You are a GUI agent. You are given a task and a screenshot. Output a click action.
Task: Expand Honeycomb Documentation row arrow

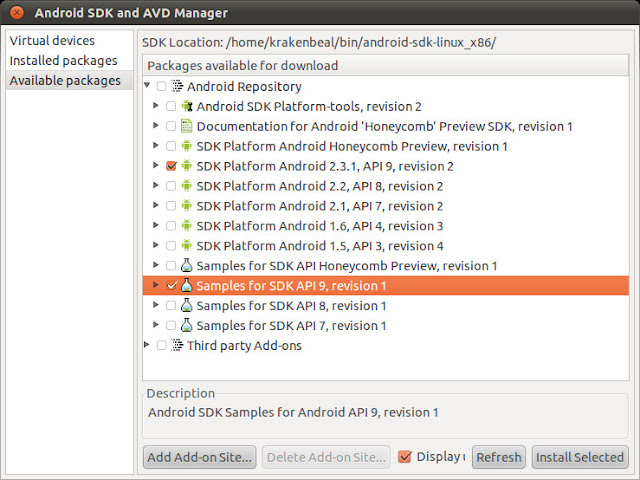(x=156, y=125)
